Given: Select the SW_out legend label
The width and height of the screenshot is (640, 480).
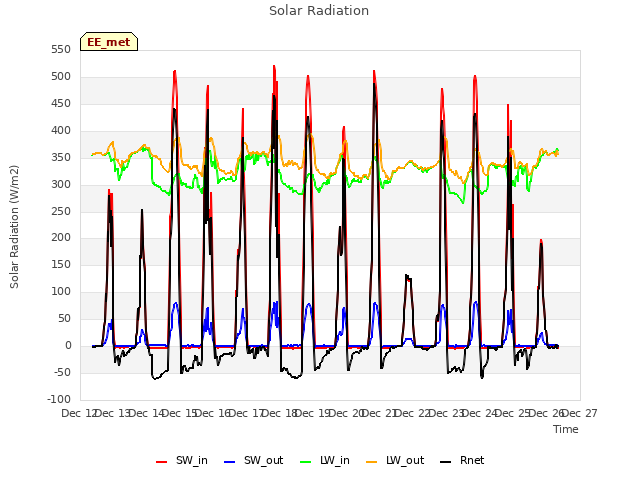Looking at the screenshot, I should [264, 460].
